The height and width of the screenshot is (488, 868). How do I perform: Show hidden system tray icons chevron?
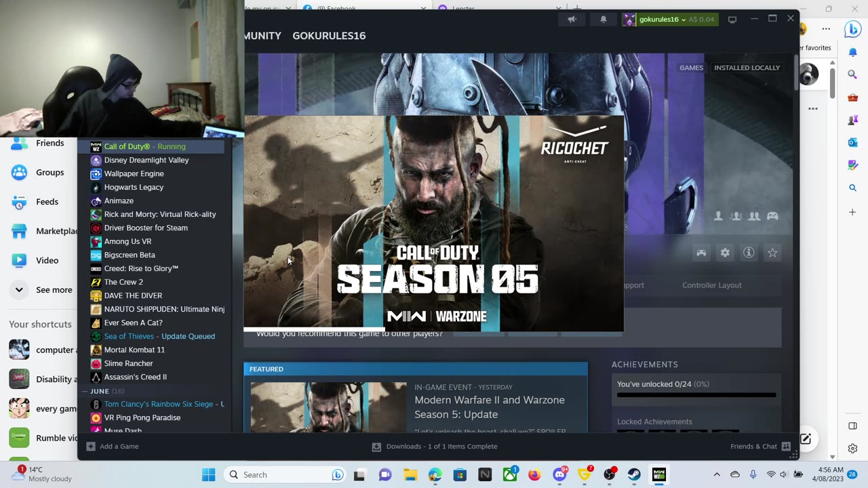[x=717, y=474]
